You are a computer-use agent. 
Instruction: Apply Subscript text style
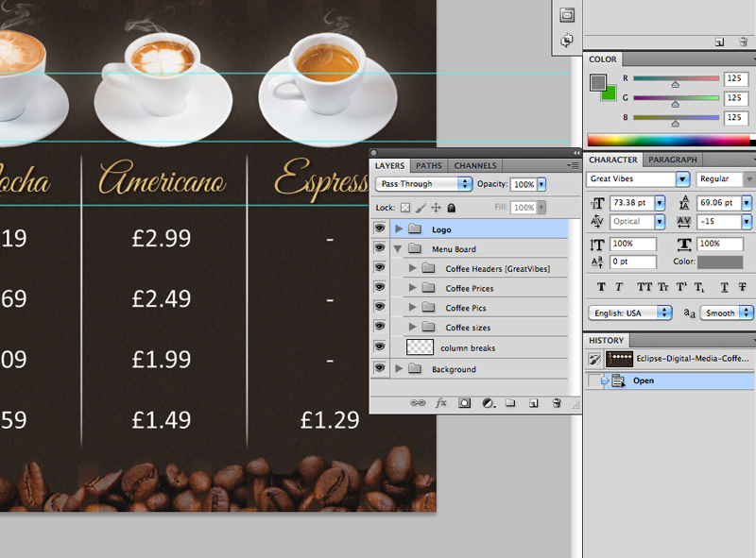pos(699,288)
